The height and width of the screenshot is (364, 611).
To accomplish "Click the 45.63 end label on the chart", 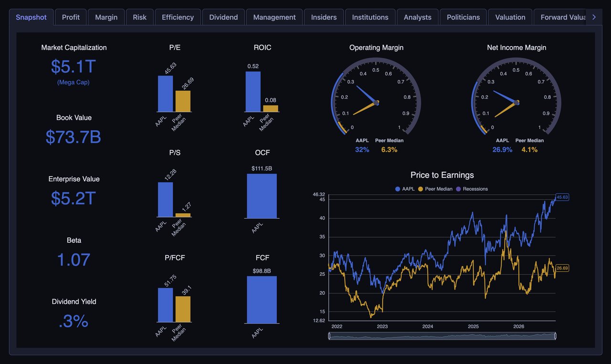I will tap(562, 197).
